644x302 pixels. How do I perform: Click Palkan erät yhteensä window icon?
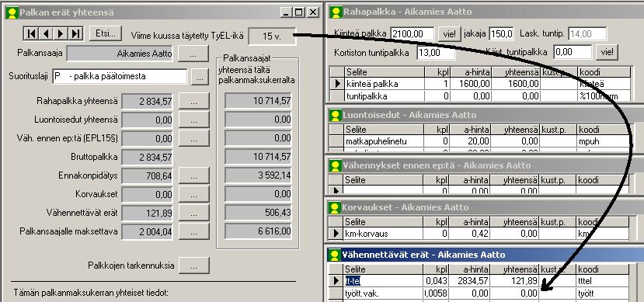(12, 12)
